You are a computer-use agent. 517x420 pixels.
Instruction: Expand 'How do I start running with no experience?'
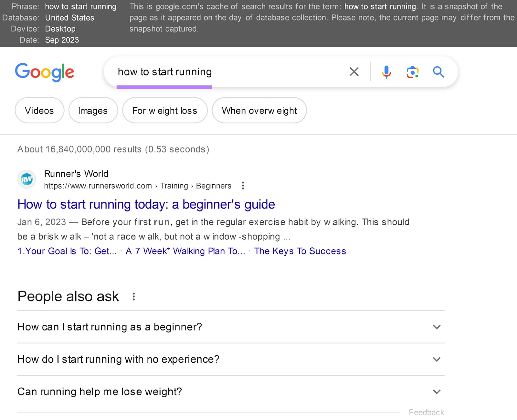437,359
